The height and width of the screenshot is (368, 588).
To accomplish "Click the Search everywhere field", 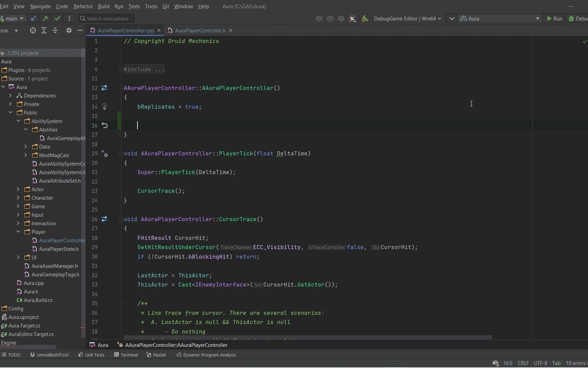I will (106, 18).
